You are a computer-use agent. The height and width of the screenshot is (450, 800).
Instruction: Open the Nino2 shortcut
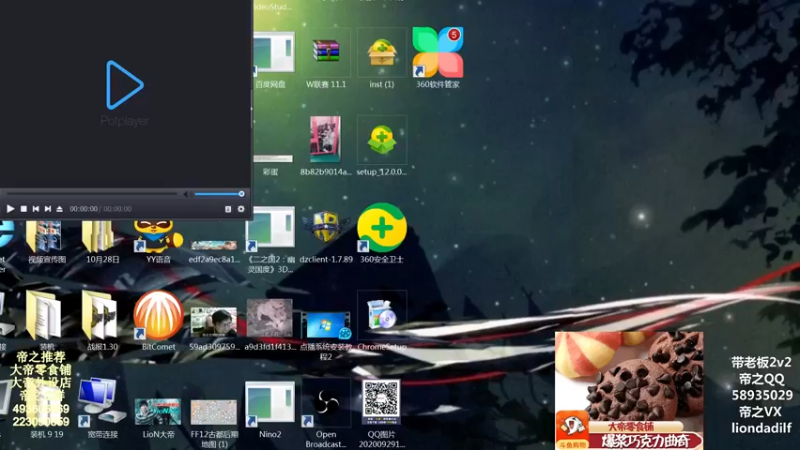tap(270, 410)
